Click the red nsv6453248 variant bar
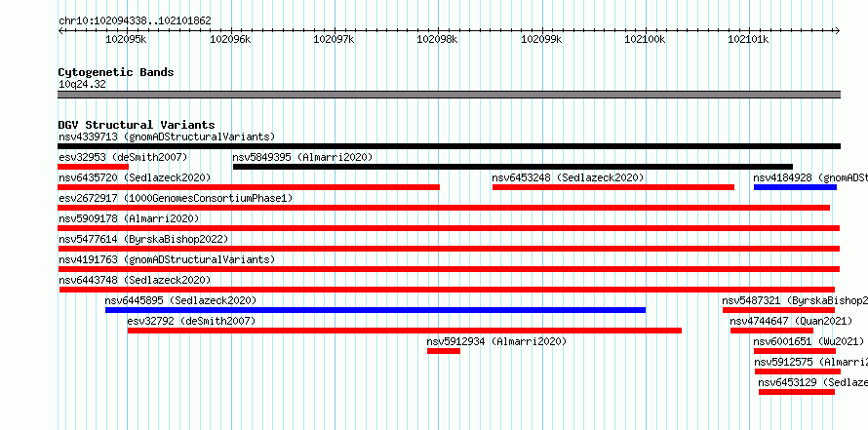The width and height of the screenshot is (868, 430). tap(613, 187)
